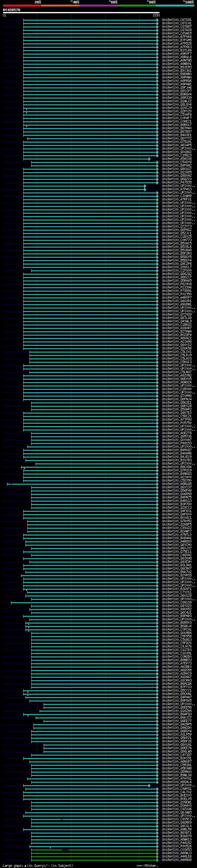The height and width of the screenshot is (868, 197).
Task: Select hit label UniRef100_A9RVF7
Action: pos(177,54)
